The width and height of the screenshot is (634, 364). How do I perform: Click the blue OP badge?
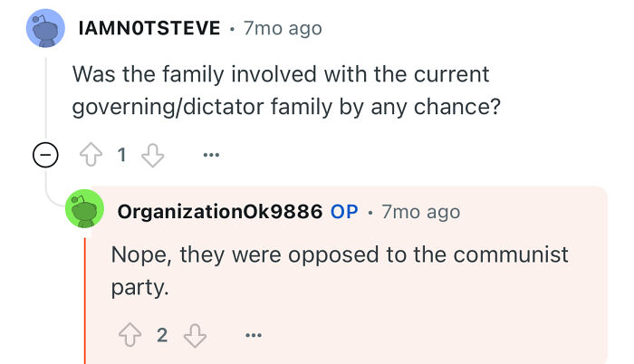[344, 212]
